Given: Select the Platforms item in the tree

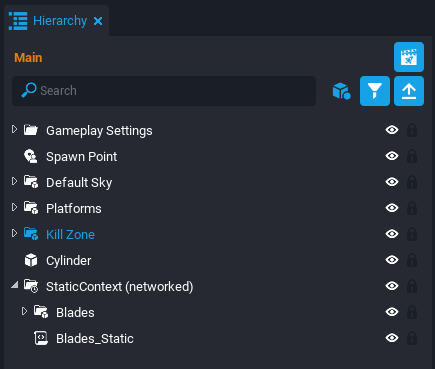Looking at the screenshot, I should point(74,209).
